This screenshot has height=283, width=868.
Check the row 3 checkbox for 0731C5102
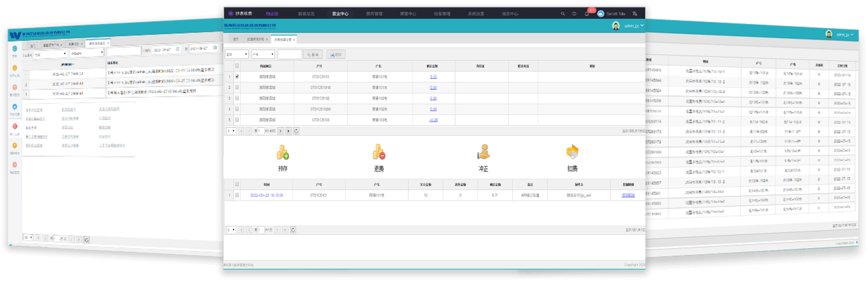pyautogui.click(x=237, y=98)
